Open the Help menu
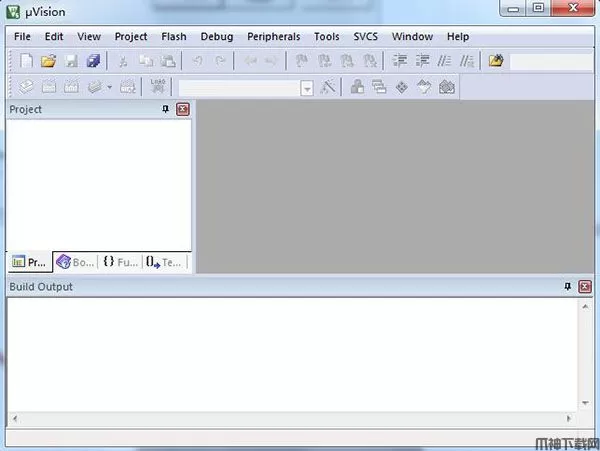Viewport: 600px width, 451px height. (458, 37)
